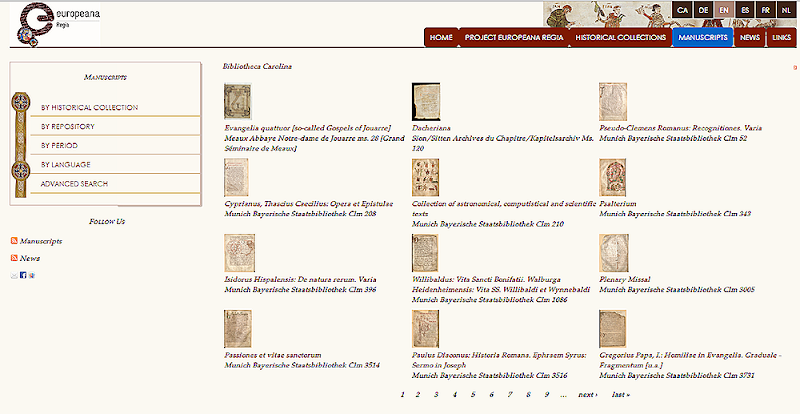Open Pseudo-Clemens Romanus thumbnail
The image size is (800, 414).
coord(613,102)
